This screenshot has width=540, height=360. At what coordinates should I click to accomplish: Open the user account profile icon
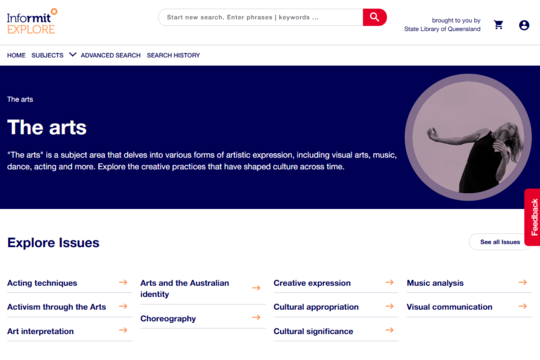524,25
